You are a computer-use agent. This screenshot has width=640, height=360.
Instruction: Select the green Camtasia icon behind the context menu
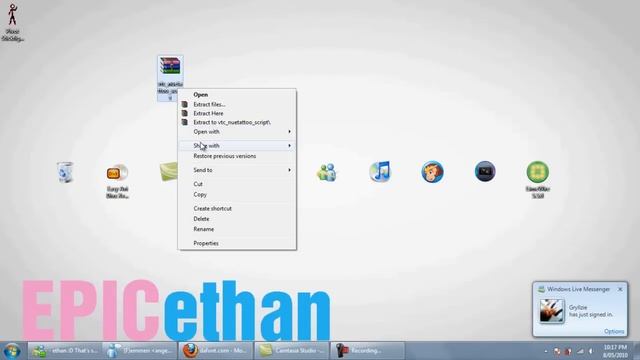click(169, 171)
